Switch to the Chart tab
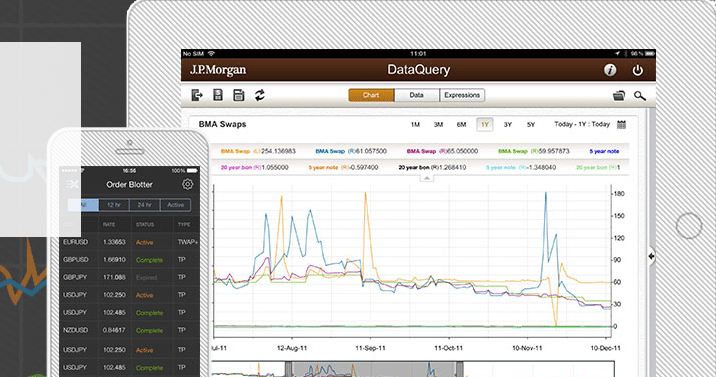The image size is (716, 377). point(371,95)
